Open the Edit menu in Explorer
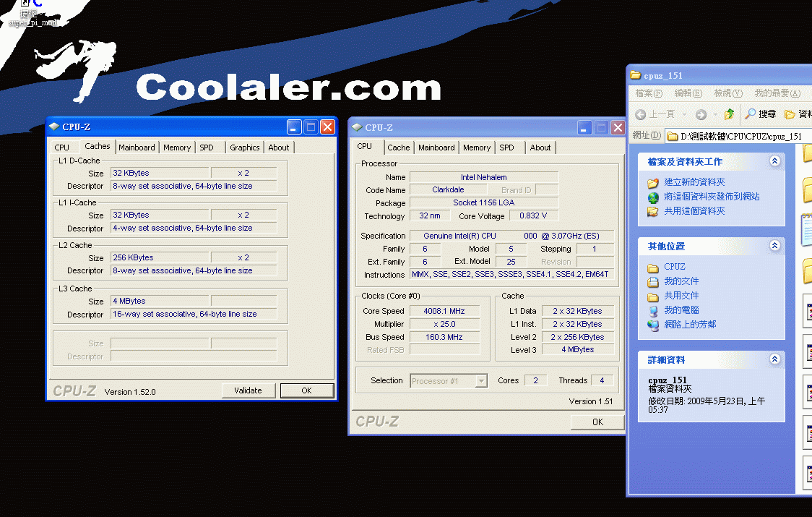Viewport: 812px width, 517px height. (687, 93)
